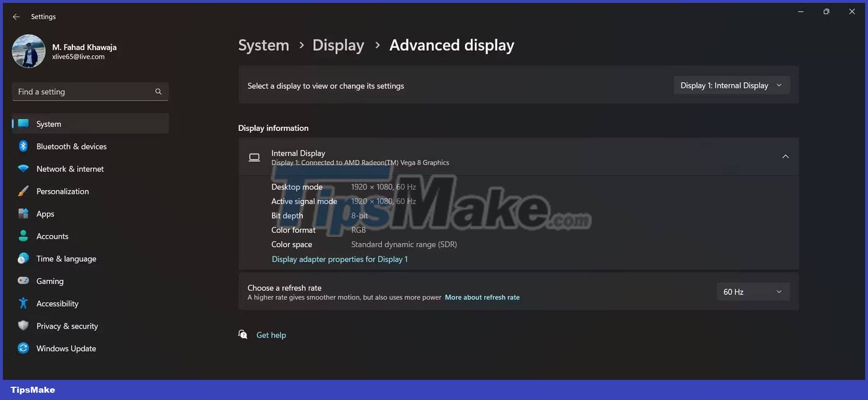Navigate to System in the breadcrumb
This screenshot has width=868, height=400.
(263, 45)
